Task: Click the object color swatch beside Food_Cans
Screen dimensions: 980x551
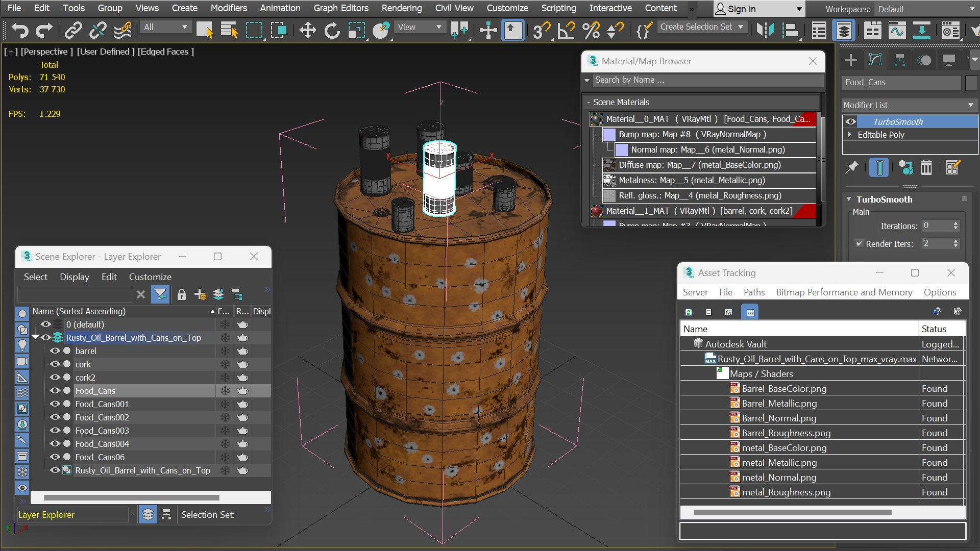Action: click(x=971, y=83)
